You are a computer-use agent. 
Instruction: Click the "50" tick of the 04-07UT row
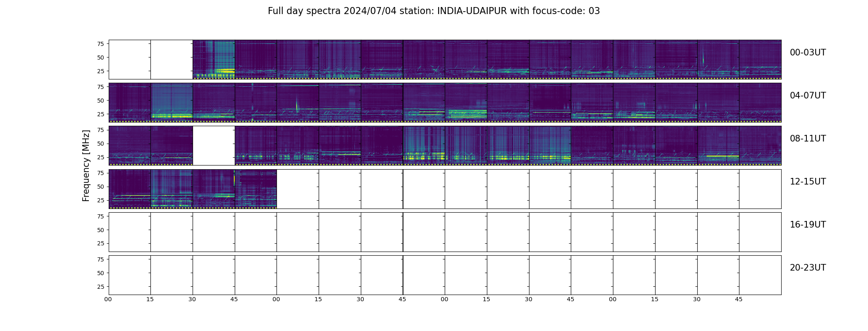coord(100,101)
